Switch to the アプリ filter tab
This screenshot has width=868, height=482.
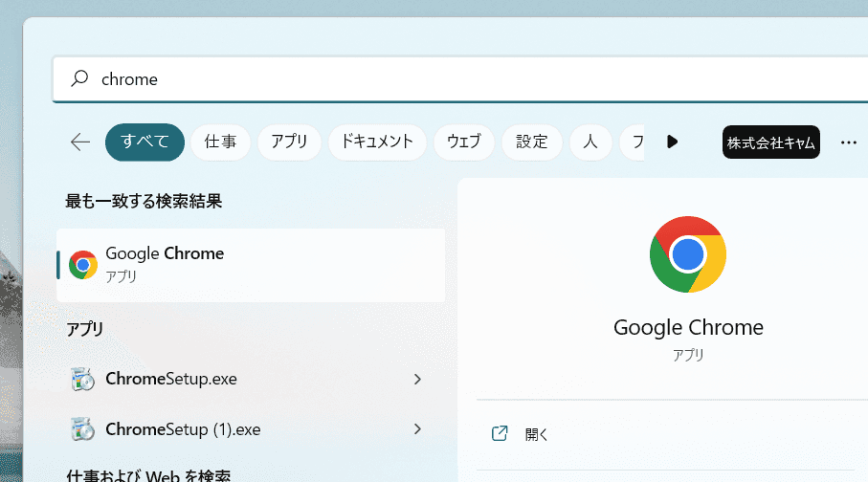click(x=290, y=142)
